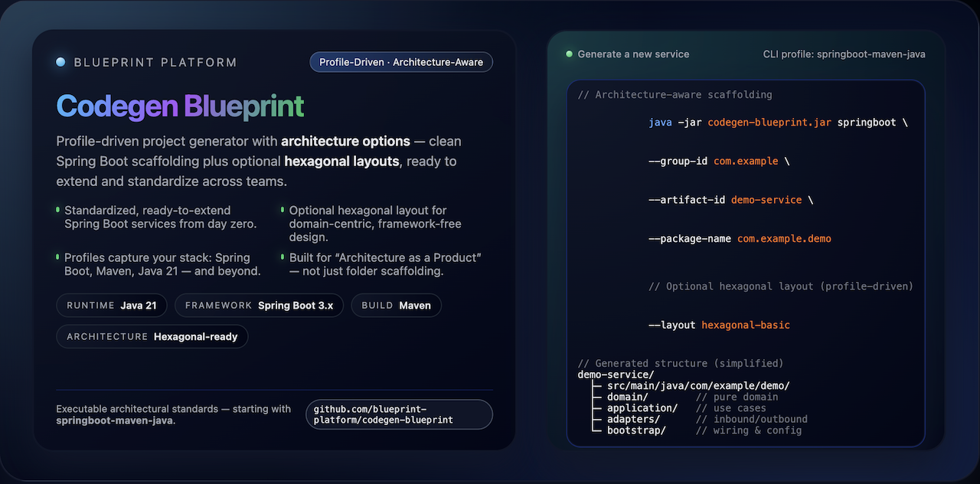The image size is (980, 484).
Task: Select the CLI profile: springboot-maven-java label
Action: click(844, 54)
